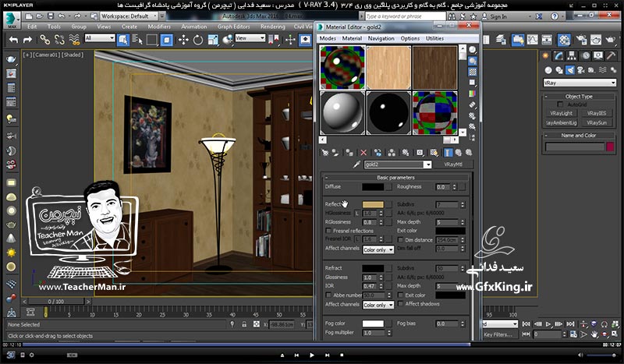Screen dimensions: 624x364
Task: Open the Curve Editor toolbar icon
Action: click(x=532, y=40)
